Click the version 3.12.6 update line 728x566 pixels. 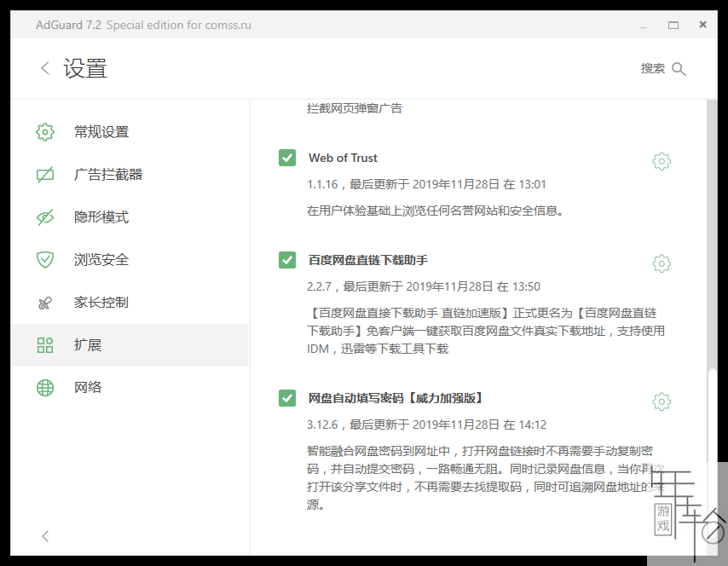click(x=427, y=424)
